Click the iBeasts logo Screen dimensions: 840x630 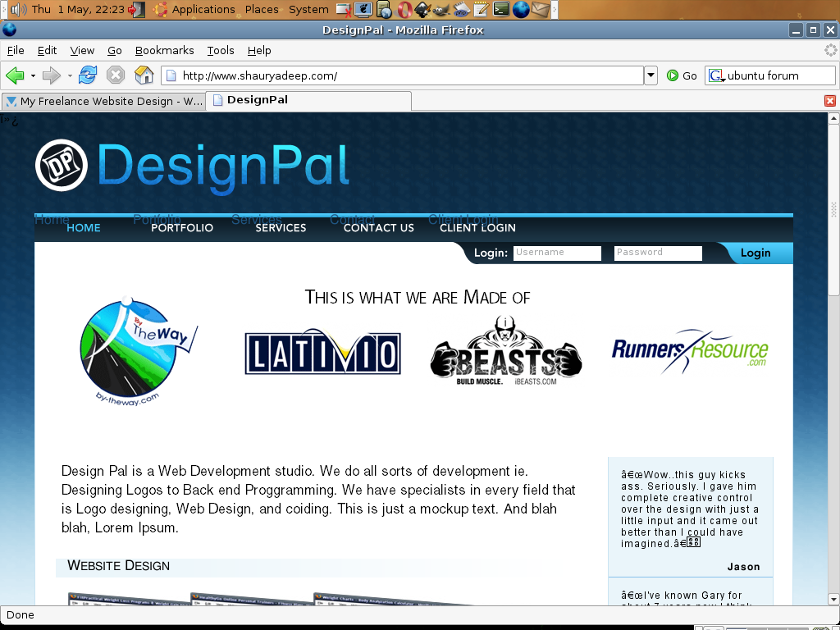click(x=505, y=351)
